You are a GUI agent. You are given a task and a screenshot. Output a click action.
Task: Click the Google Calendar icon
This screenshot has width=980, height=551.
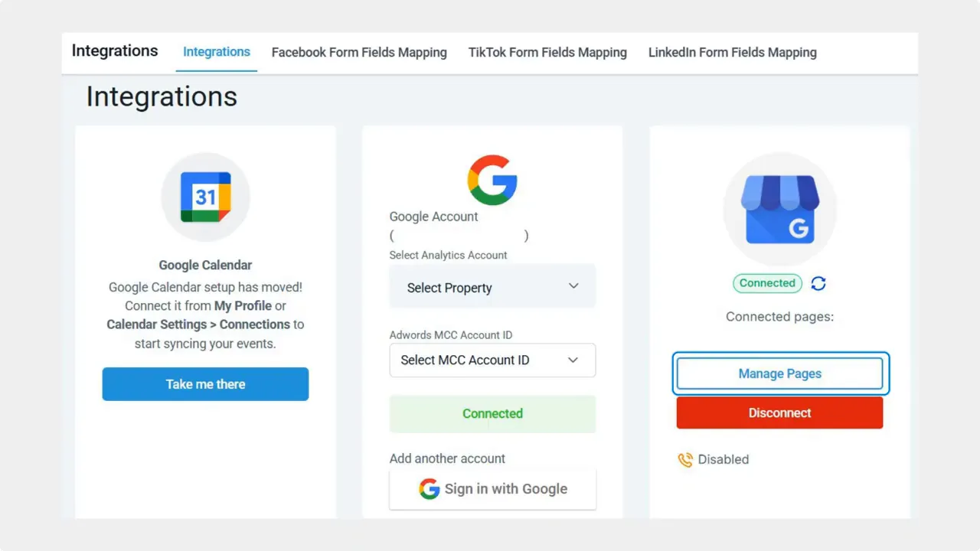[x=205, y=197]
